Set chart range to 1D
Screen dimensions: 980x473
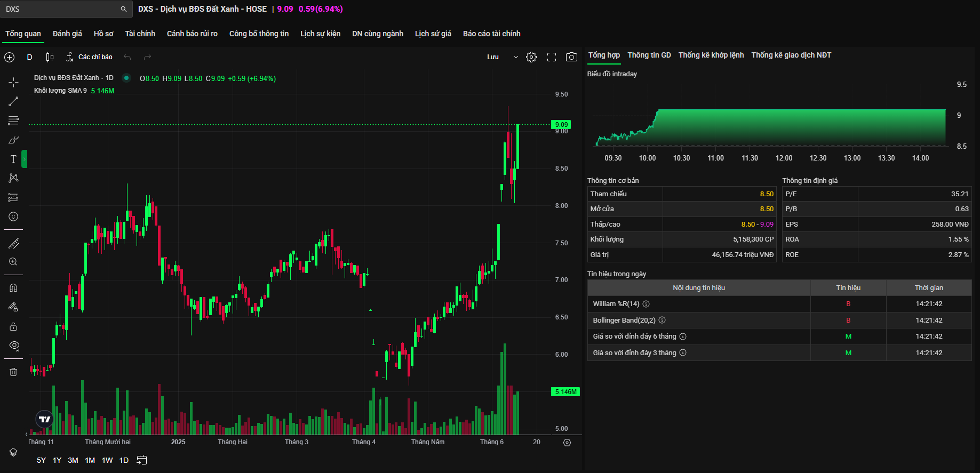[124, 460]
